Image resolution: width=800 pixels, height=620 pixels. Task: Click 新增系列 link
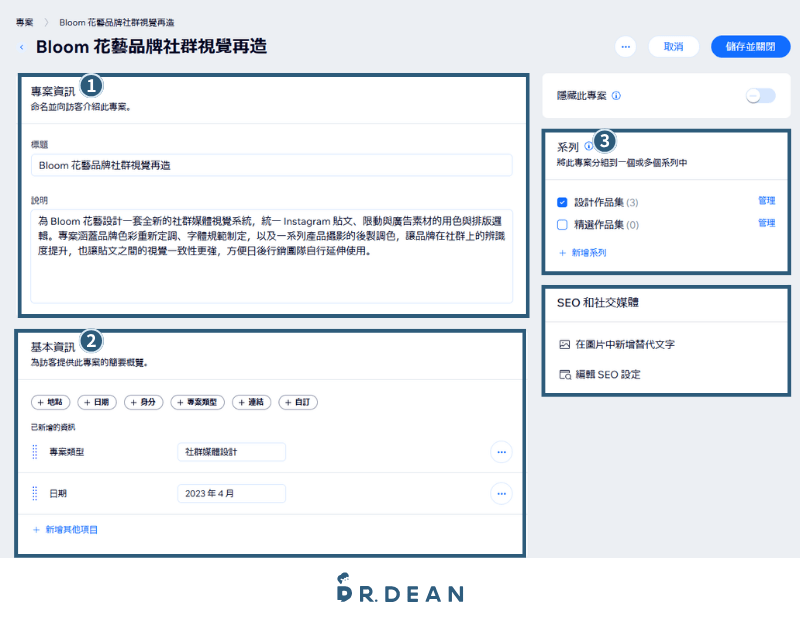pyautogui.click(x=583, y=253)
